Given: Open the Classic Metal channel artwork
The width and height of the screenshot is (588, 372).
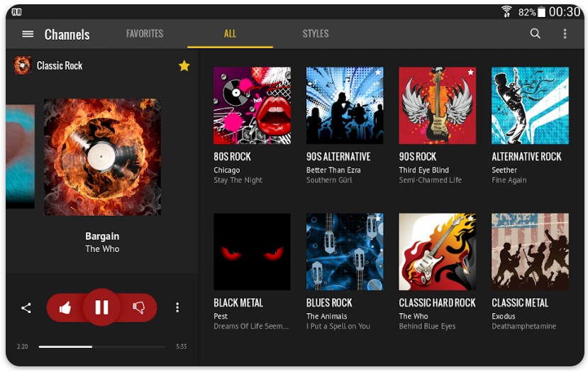Looking at the screenshot, I should [x=530, y=252].
